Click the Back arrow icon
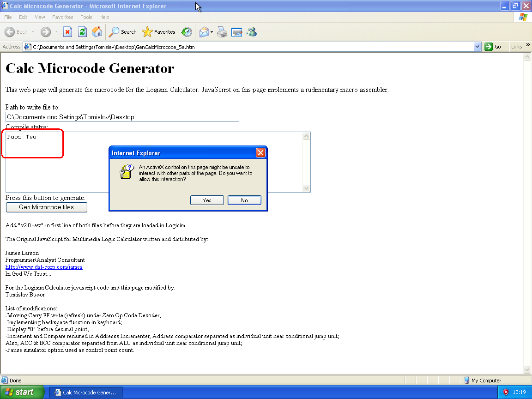Viewport: 532px width, 399px height. (10, 32)
